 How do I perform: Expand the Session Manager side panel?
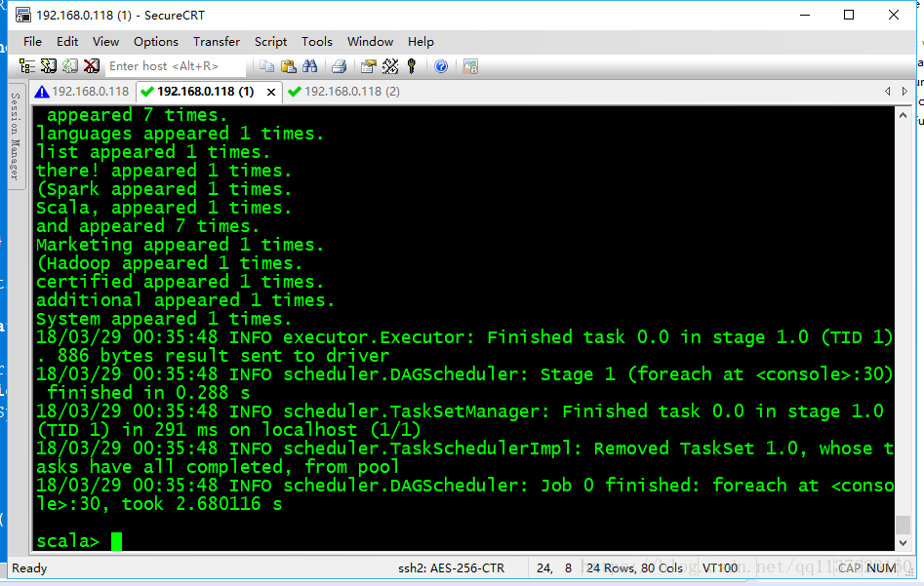[16, 137]
